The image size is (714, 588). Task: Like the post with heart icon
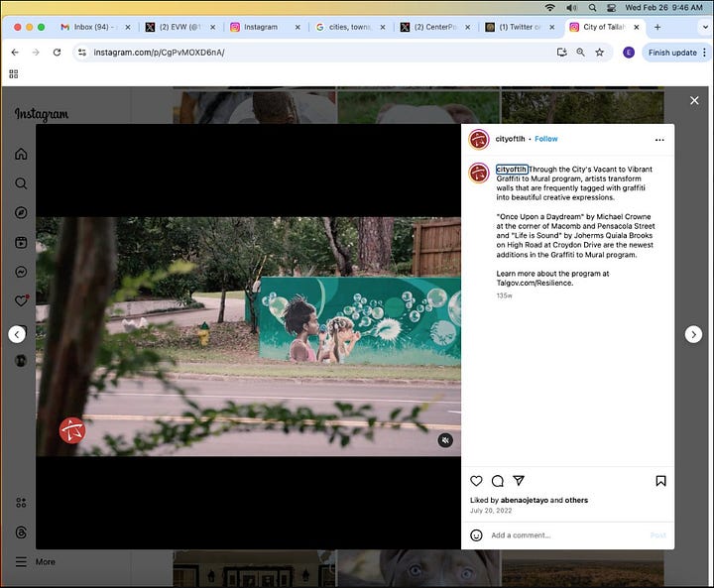(x=476, y=481)
